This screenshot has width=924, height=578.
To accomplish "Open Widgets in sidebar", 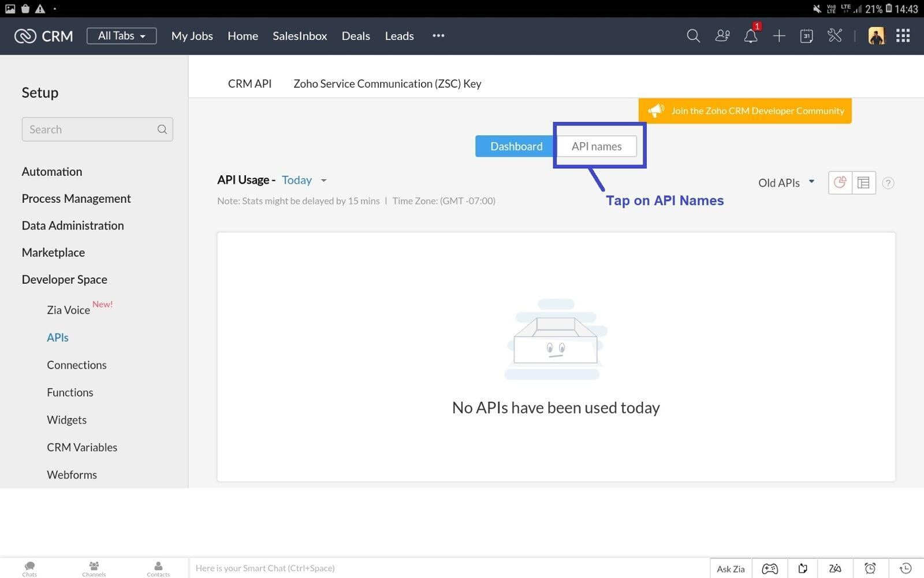I will 66,420.
